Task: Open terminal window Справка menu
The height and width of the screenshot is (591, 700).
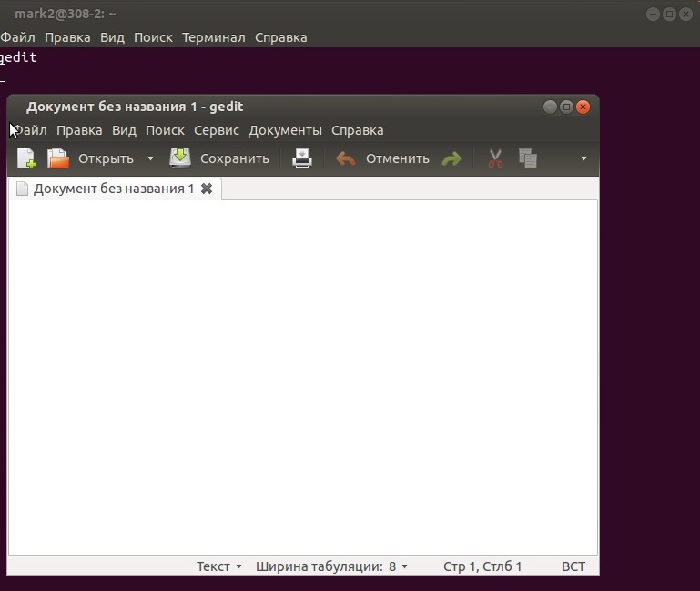Action: pyautogui.click(x=280, y=37)
